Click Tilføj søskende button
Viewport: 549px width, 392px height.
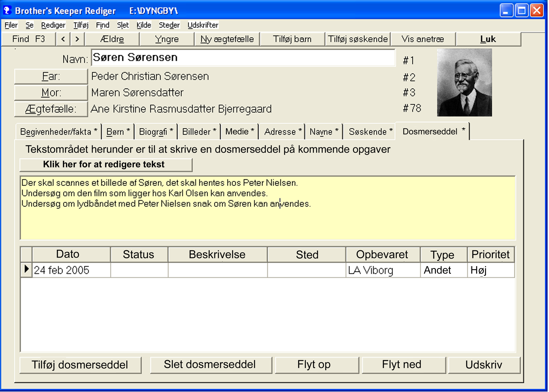tap(358, 39)
